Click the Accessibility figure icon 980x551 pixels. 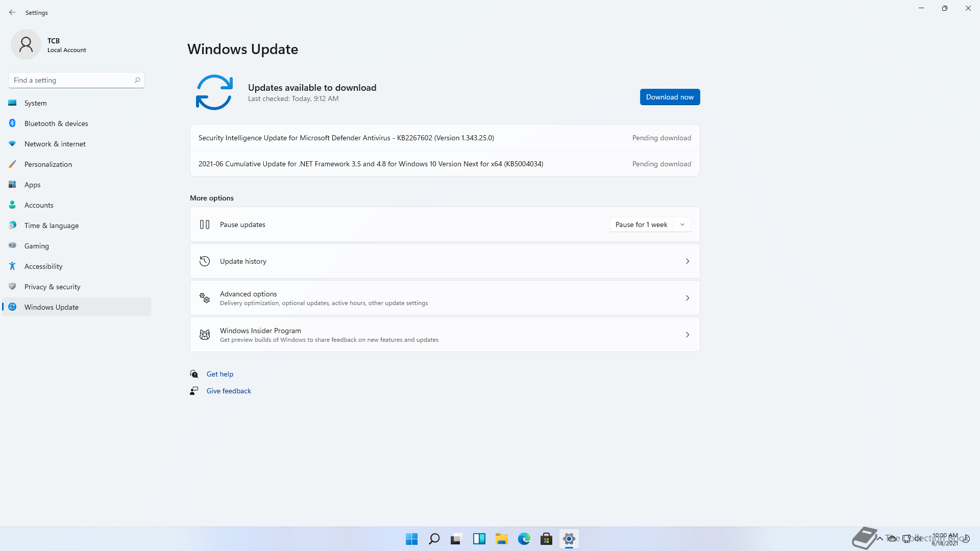point(12,266)
